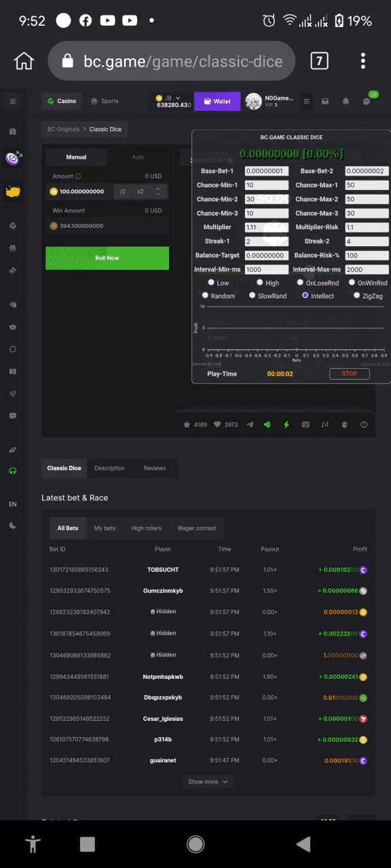Expand the Show more bets list

click(x=208, y=781)
